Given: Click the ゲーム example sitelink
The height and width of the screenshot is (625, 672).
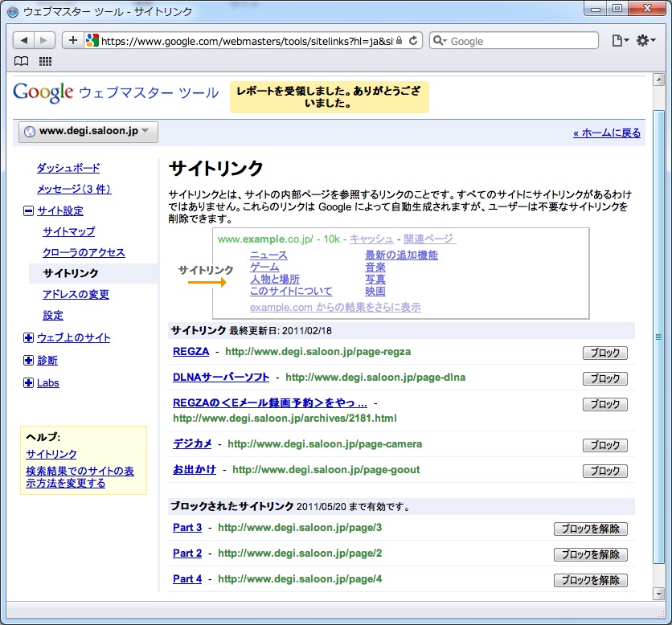Looking at the screenshot, I should click(264, 268).
